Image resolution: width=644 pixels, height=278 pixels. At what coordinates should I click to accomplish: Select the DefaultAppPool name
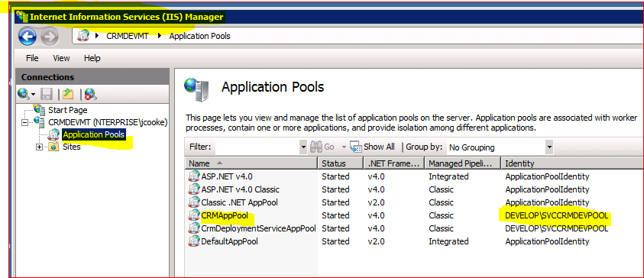tap(230, 241)
